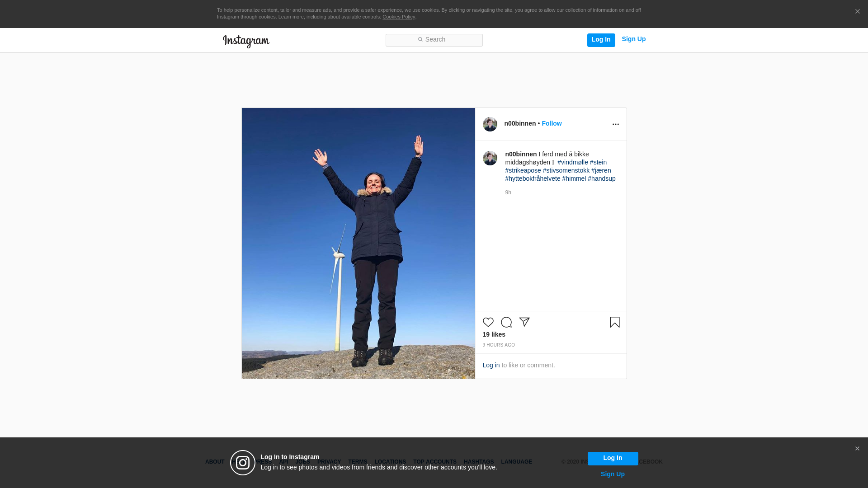Dismiss the cookie notice banner
The height and width of the screenshot is (488, 868).
tap(857, 12)
